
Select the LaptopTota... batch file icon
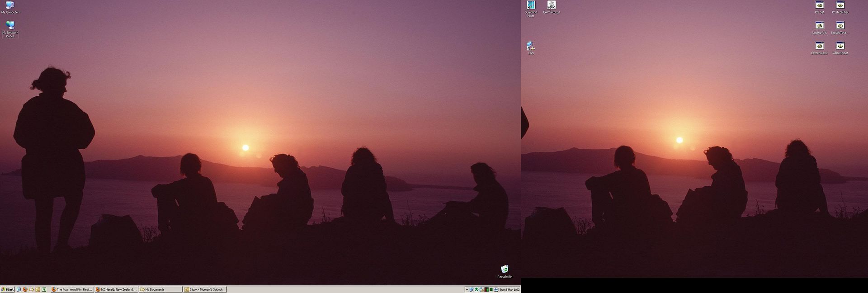tap(840, 28)
